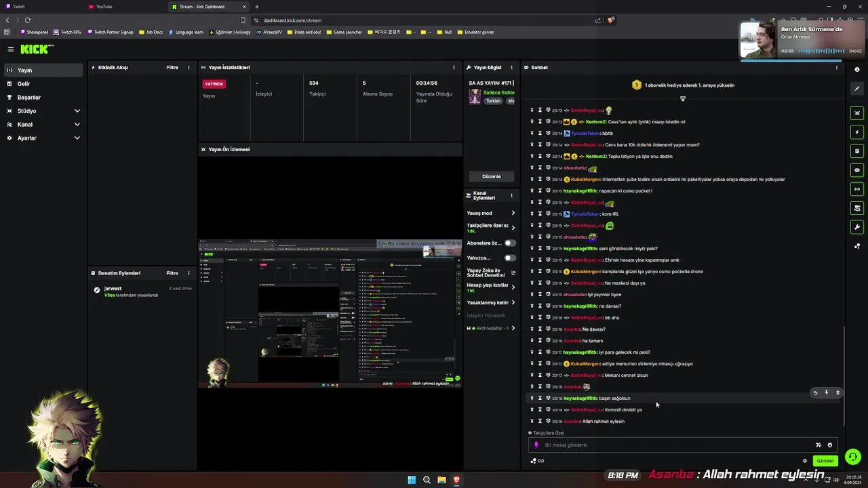
Task: Open options menu of the Sohbet panel
Action: 836,68
